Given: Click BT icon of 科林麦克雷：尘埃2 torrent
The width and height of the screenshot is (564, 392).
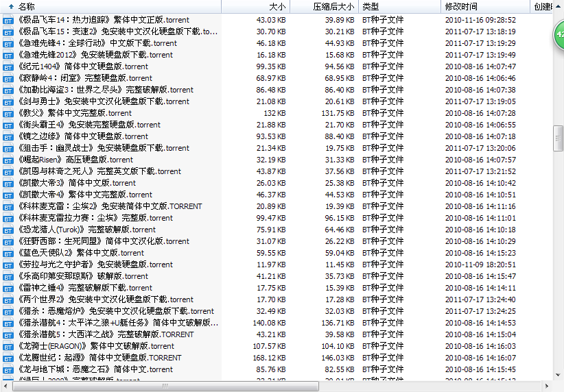Looking at the screenshot, I should [x=8, y=206].
